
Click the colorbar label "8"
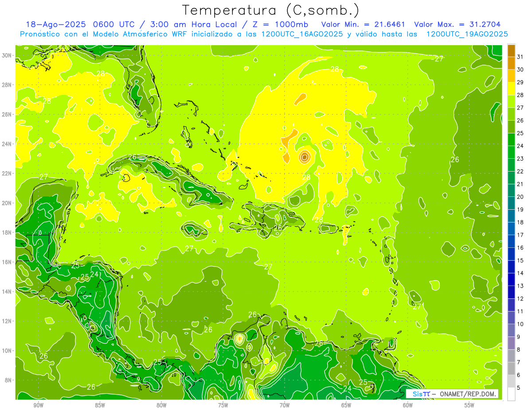coord(519,349)
